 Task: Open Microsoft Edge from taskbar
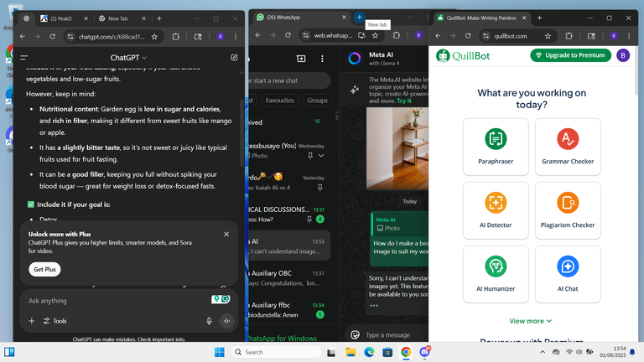click(369, 352)
